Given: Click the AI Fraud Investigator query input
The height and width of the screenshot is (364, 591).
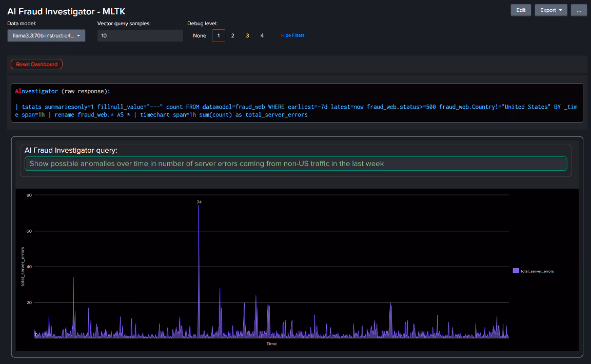Looking at the screenshot, I should [x=295, y=164].
